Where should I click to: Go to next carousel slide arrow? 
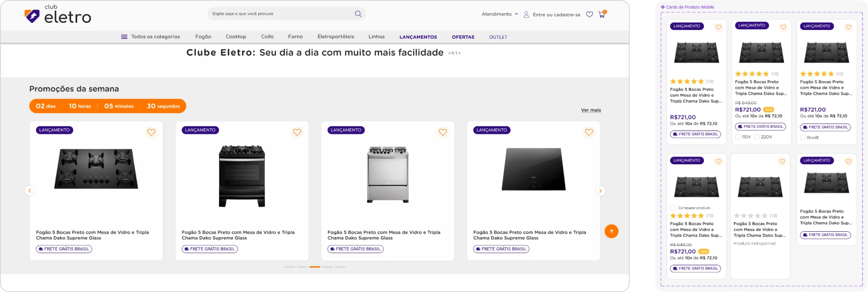pyautogui.click(x=600, y=191)
